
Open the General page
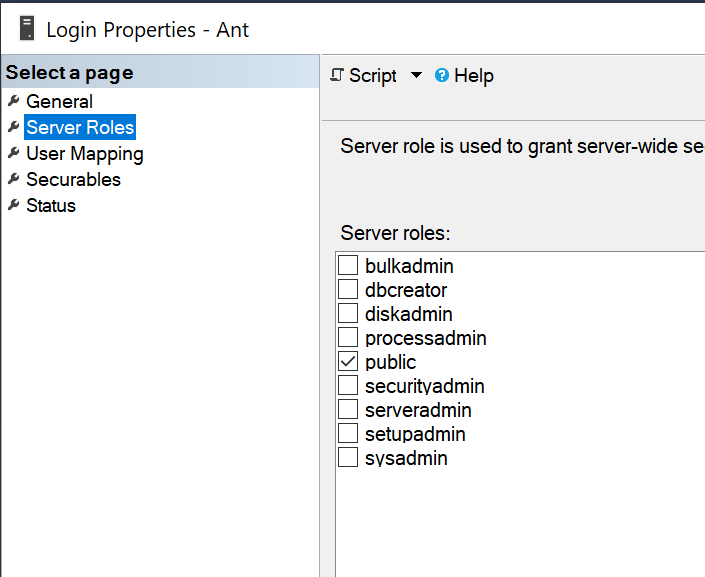point(59,101)
